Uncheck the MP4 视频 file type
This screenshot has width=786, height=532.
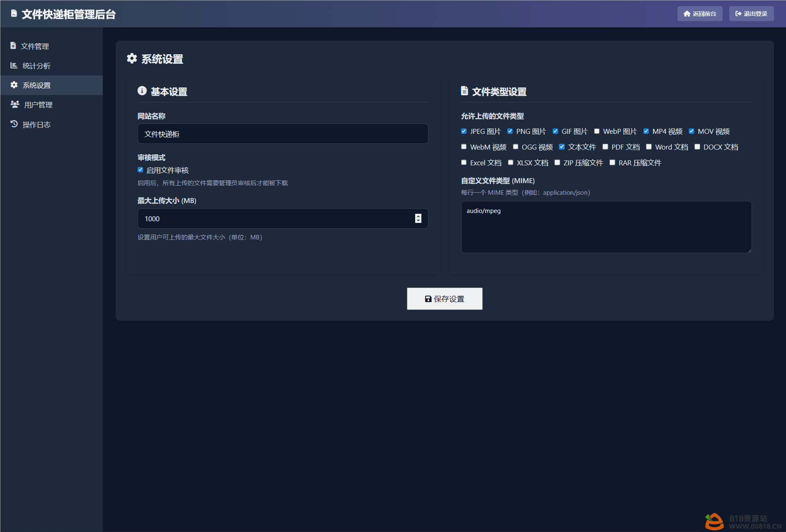(x=646, y=131)
